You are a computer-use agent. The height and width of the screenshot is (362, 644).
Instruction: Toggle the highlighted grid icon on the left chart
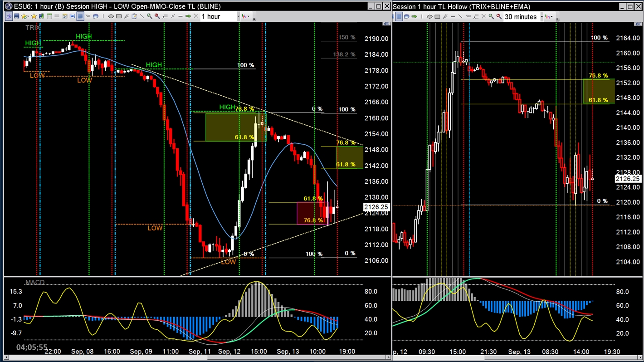[x=81, y=16]
